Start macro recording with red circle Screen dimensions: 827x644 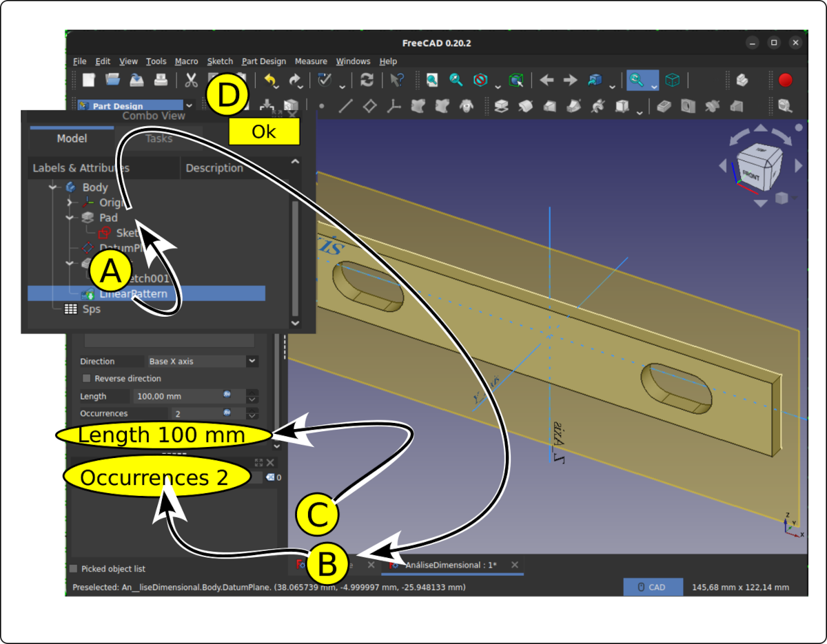785,80
